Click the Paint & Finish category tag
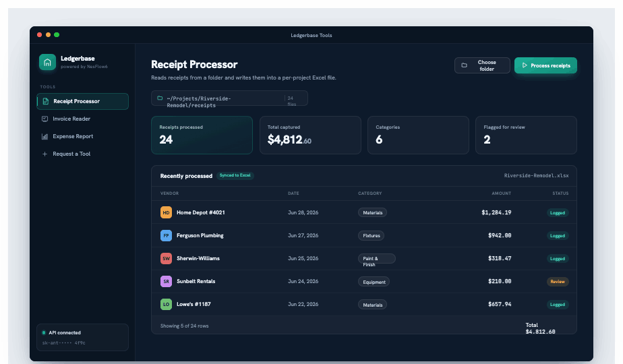Image resolution: width=623 pixels, height=364 pixels. click(x=377, y=259)
